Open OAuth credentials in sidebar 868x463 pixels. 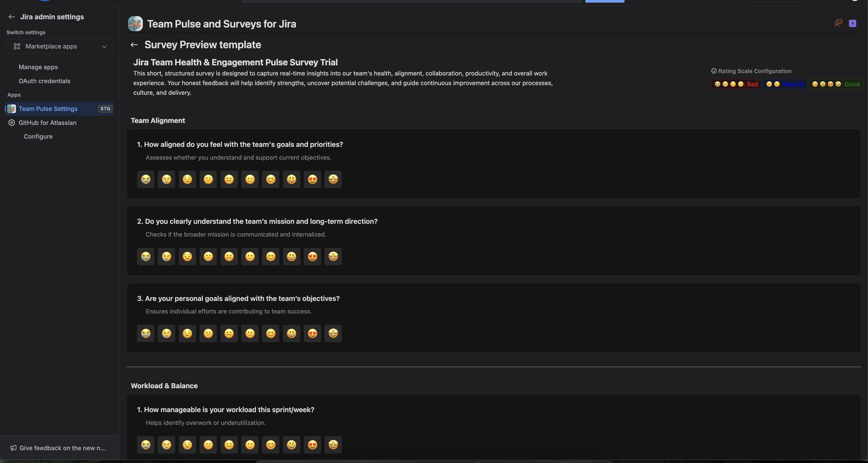(x=44, y=81)
